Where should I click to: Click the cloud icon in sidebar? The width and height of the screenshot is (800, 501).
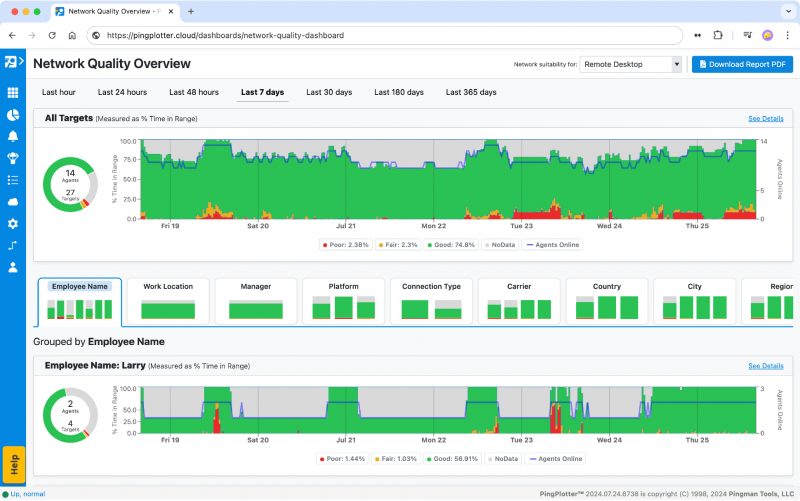coord(13,202)
